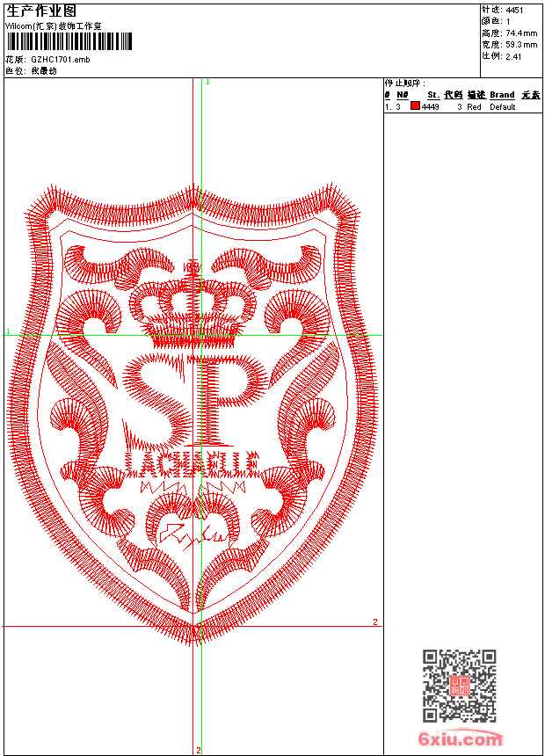Click the green "1" marker at the left of the horizontal guide
This screenshot has width=545, height=756.
pos(8,331)
